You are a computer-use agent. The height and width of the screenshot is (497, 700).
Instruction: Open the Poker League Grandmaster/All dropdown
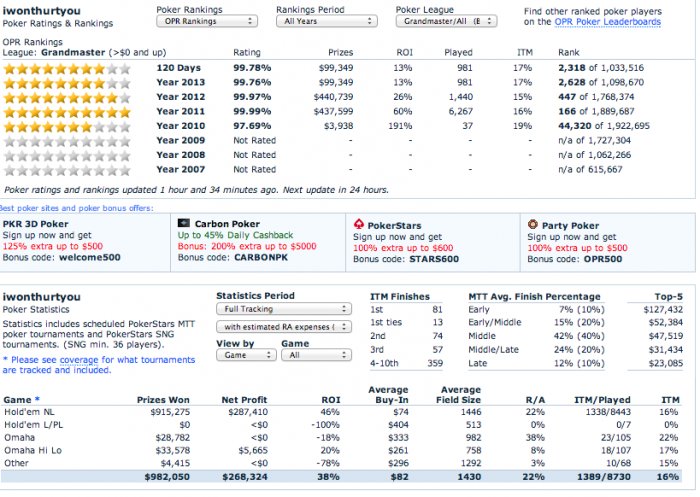click(446, 21)
